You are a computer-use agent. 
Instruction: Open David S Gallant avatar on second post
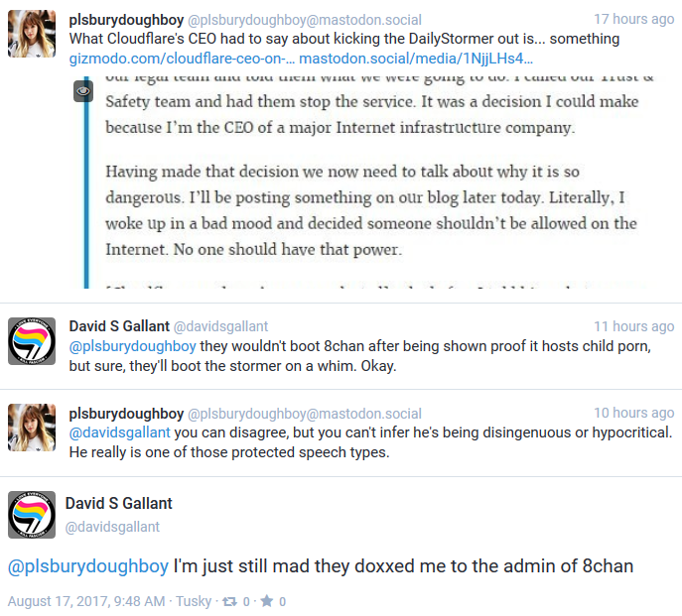[32, 341]
